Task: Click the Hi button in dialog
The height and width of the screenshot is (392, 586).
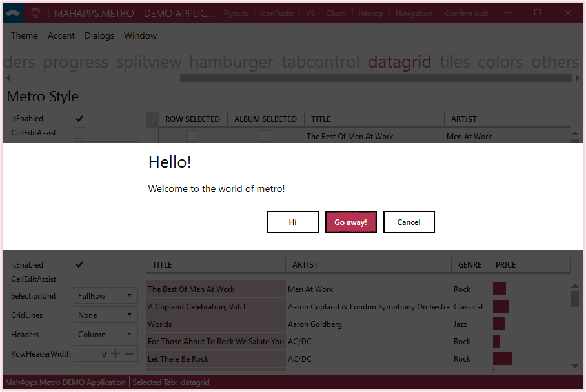Action: pyautogui.click(x=293, y=222)
